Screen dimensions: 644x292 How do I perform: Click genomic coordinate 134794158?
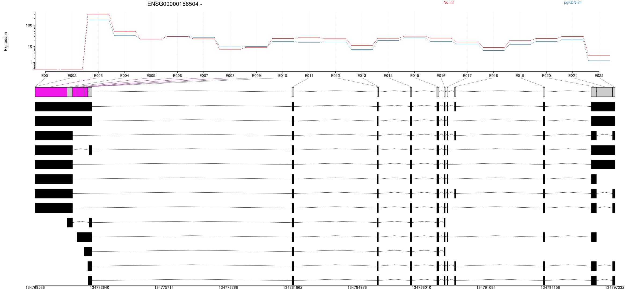pyautogui.click(x=550, y=288)
